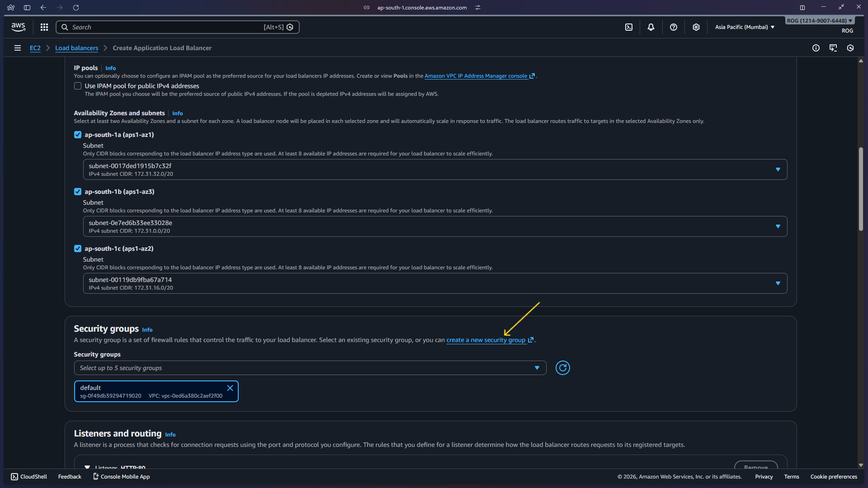This screenshot has width=868, height=488.
Task: Open the AWS services grid menu
Action: pos(44,27)
